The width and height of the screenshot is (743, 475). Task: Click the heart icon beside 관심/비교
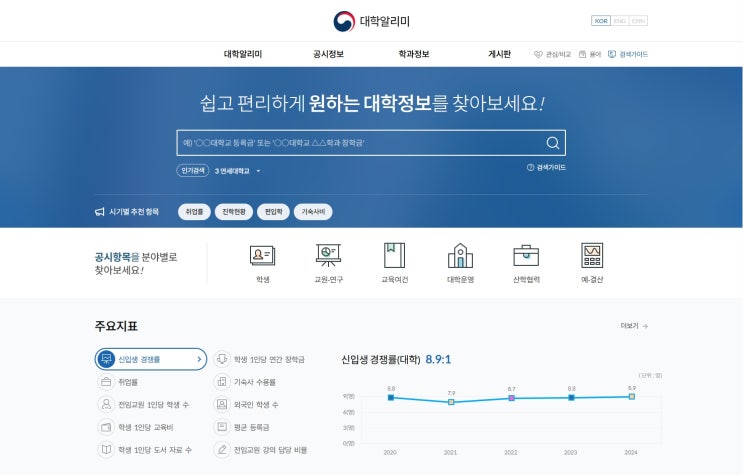[538, 55]
